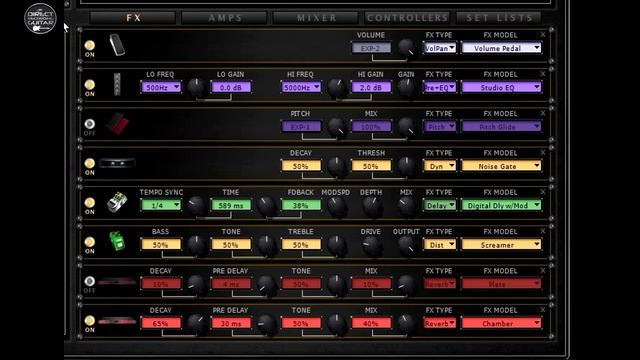The width and height of the screenshot is (640, 360).
Task: Click the Volume knob in the Volume Pedal row
Action: pyautogui.click(x=406, y=47)
